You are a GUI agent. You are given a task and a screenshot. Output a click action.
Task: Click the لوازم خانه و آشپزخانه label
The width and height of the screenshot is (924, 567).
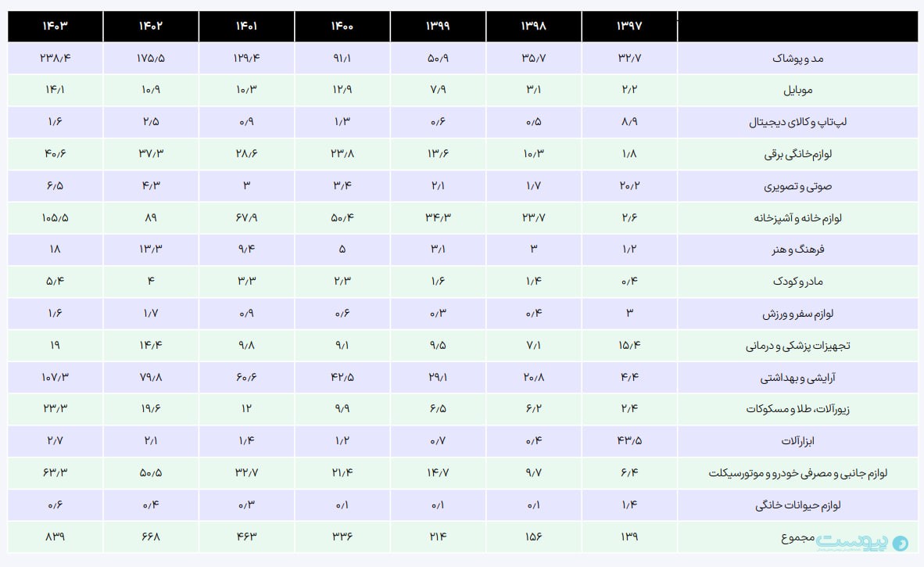(798, 218)
